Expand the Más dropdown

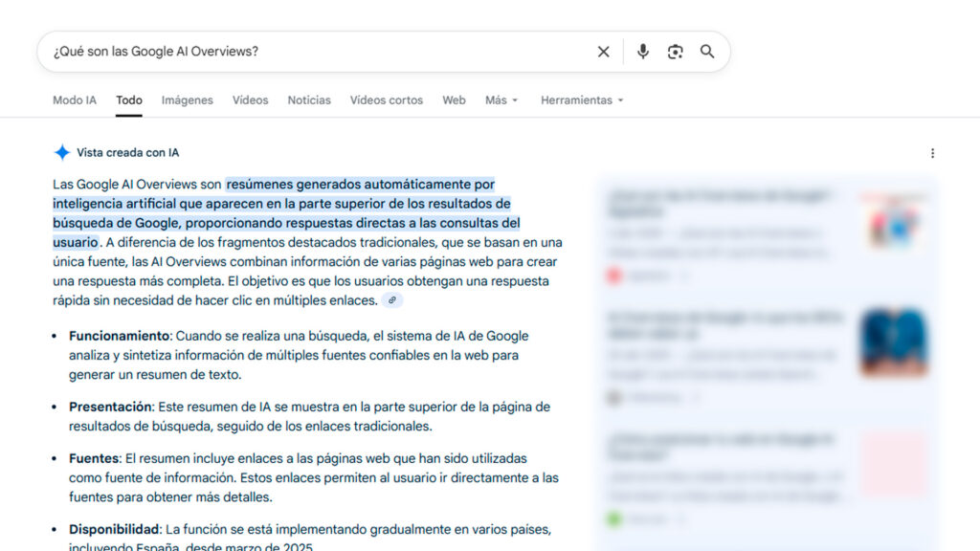(501, 100)
